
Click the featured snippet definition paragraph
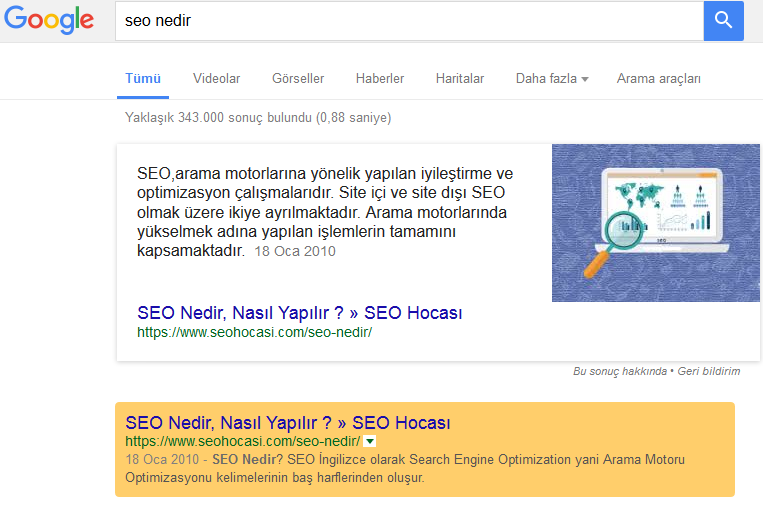pyautogui.click(x=325, y=211)
